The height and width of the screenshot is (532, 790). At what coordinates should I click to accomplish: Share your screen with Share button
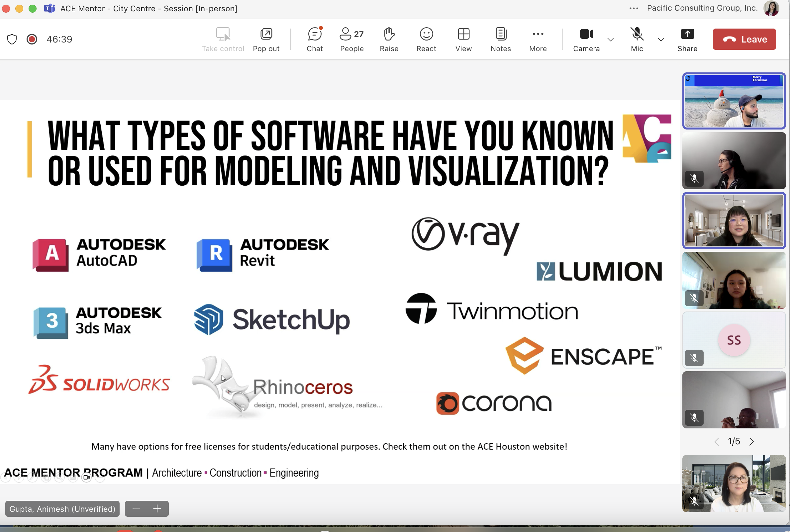pyautogui.click(x=687, y=40)
